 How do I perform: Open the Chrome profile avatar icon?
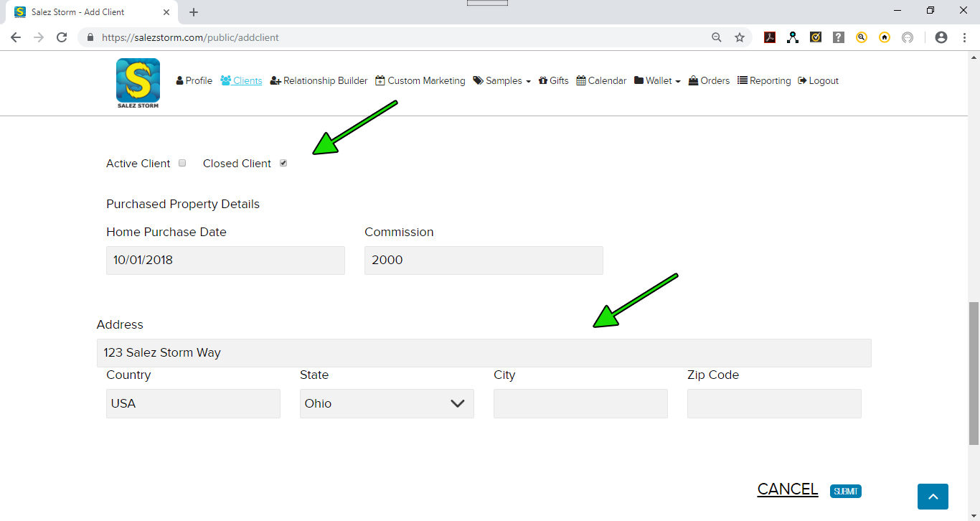tap(941, 37)
